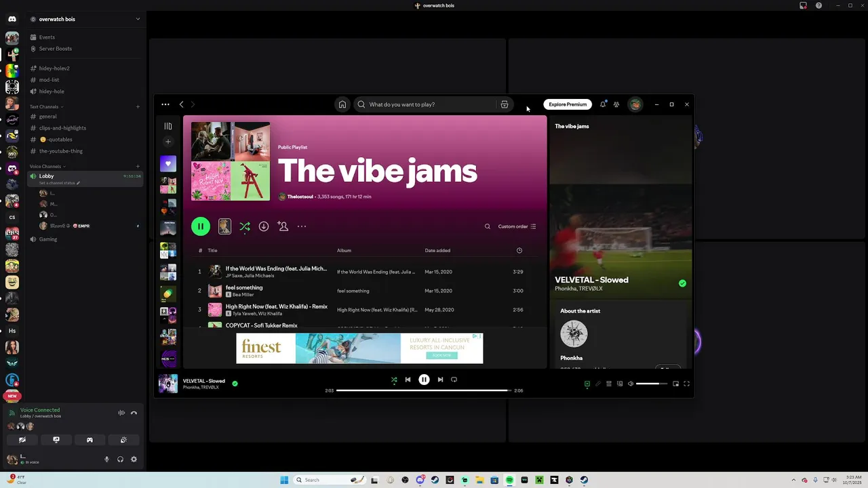The width and height of the screenshot is (868, 488).
Task: Open Spotify profile avatar menu
Action: click(x=635, y=104)
